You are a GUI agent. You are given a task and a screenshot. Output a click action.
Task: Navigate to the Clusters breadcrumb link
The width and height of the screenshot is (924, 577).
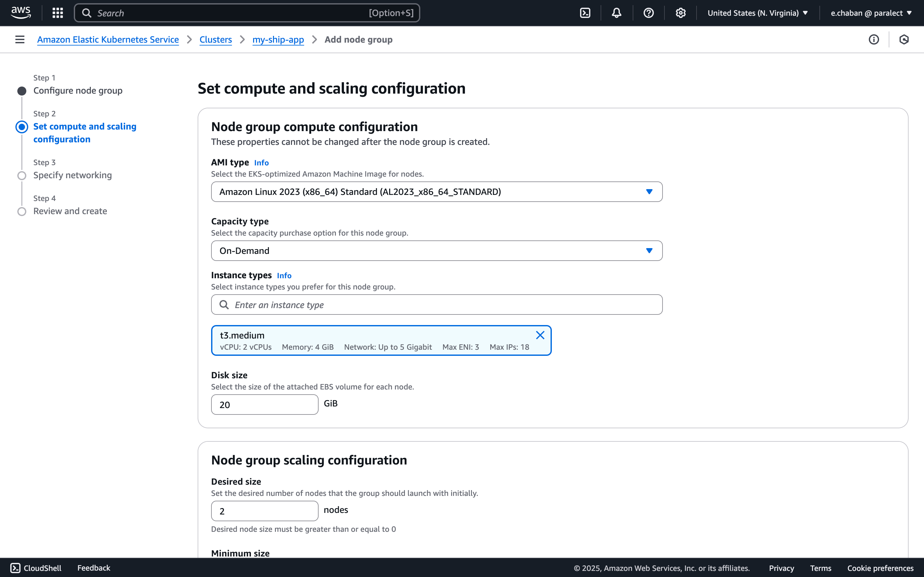(216, 39)
